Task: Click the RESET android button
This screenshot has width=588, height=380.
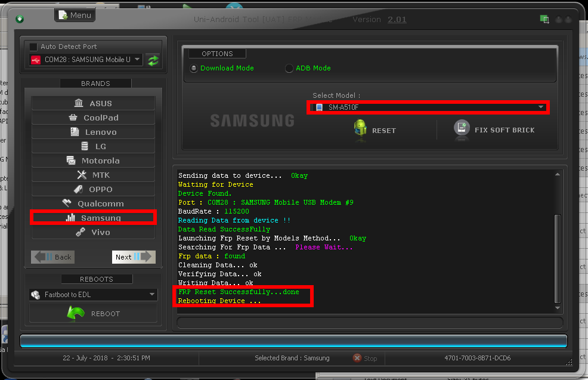Action: click(x=375, y=129)
